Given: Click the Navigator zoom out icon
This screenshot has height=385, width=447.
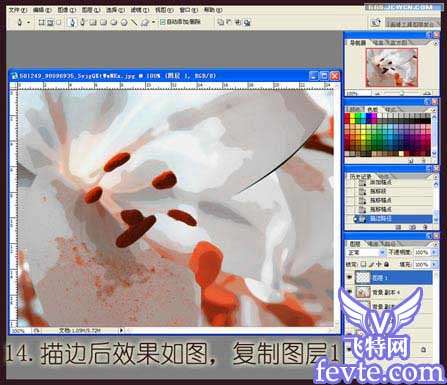Looking at the screenshot, I should pos(378,94).
